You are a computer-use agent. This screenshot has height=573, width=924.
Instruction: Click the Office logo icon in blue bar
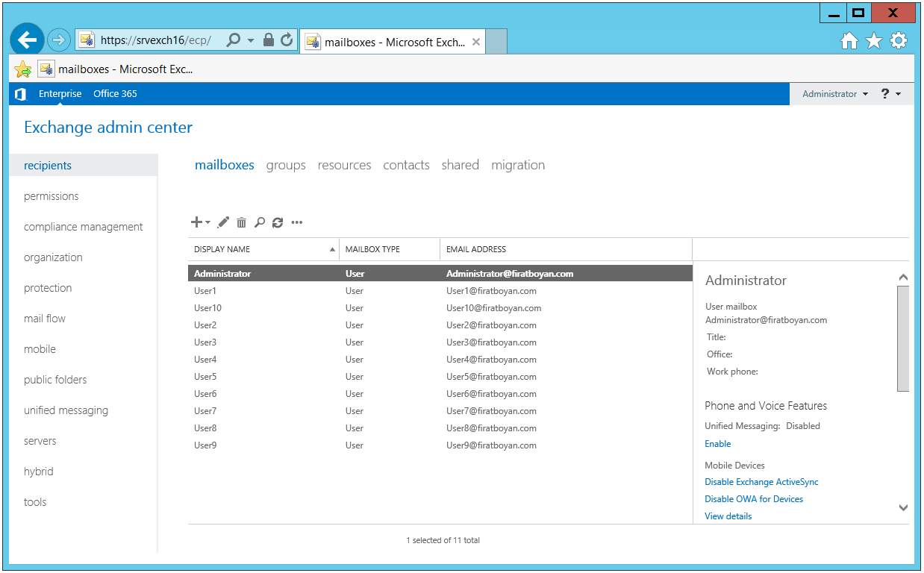click(21, 94)
